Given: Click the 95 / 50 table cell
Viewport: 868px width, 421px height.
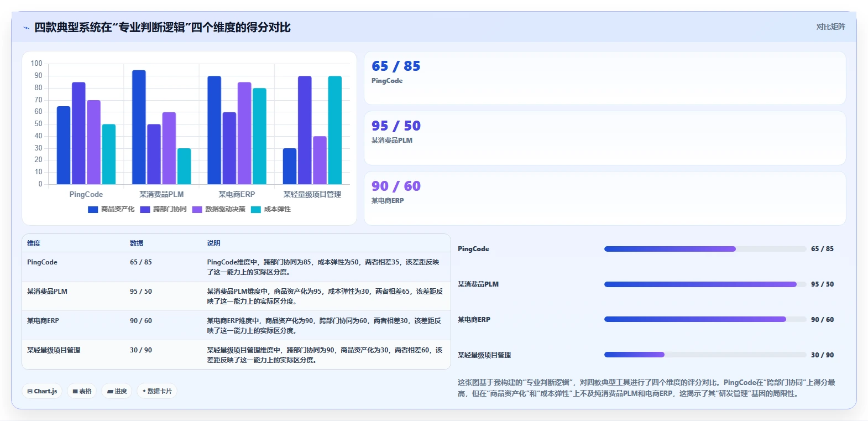Looking at the screenshot, I should [x=141, y=292].
